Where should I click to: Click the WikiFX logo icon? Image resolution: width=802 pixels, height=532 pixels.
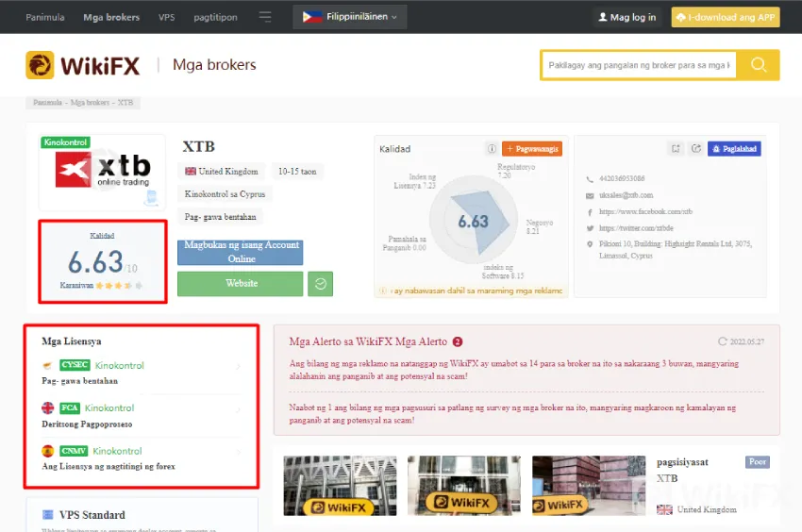(x=40, y=65)
